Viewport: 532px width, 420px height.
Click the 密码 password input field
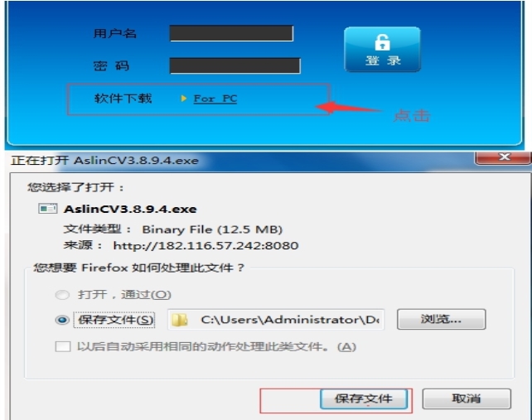(235, 65)
